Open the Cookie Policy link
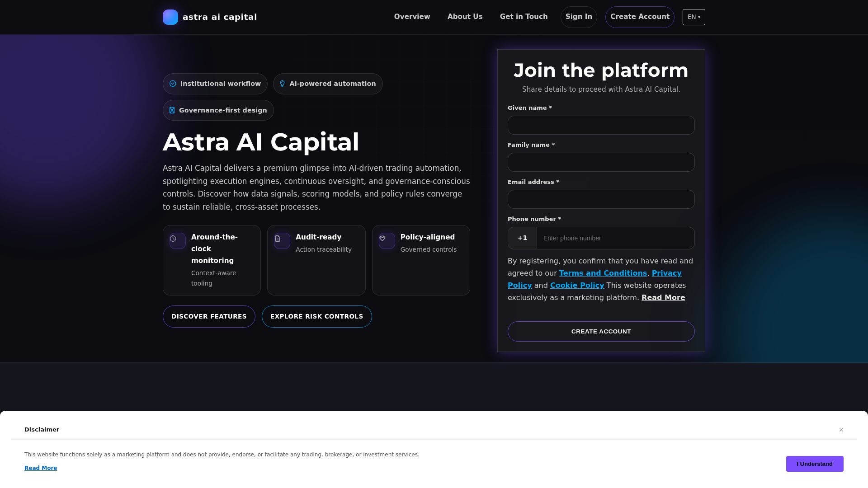Image resolution: width=868 pixels, height=488 pixels. click(x=577, y=285)
